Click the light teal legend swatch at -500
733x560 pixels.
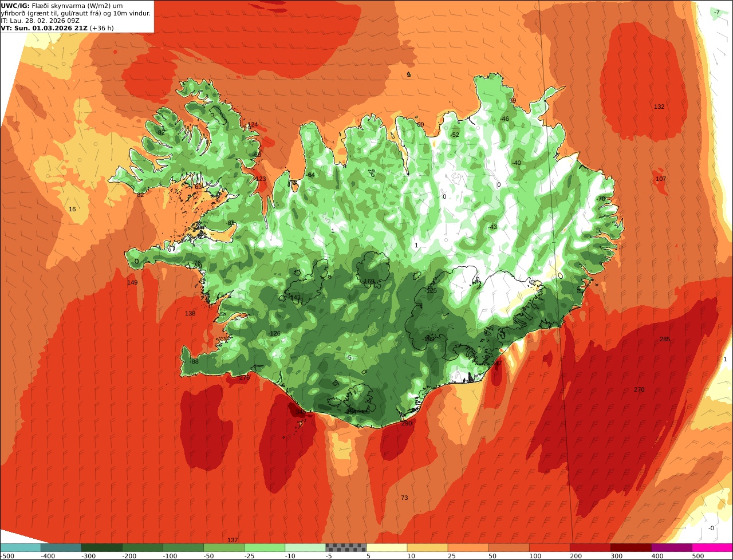[x=20, y=547]
